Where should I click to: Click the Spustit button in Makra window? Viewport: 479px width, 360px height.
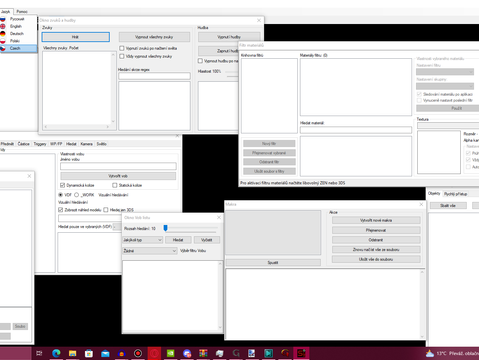point(273,263)
